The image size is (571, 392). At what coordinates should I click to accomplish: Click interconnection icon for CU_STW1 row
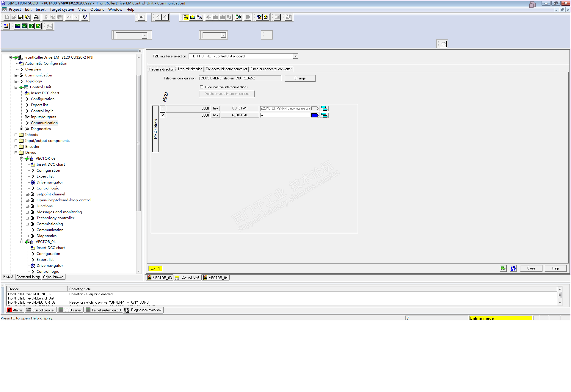(x=324, y=109)
